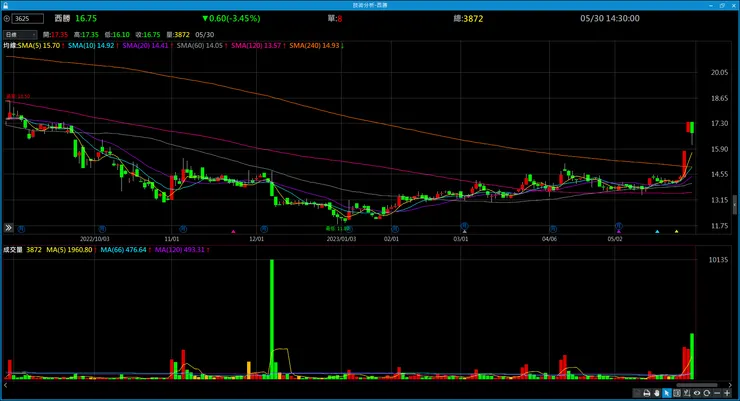Click the chart axis settings icon
This screenshot has width=740, height=401.
pyautogui.click(x=687, y=393)
